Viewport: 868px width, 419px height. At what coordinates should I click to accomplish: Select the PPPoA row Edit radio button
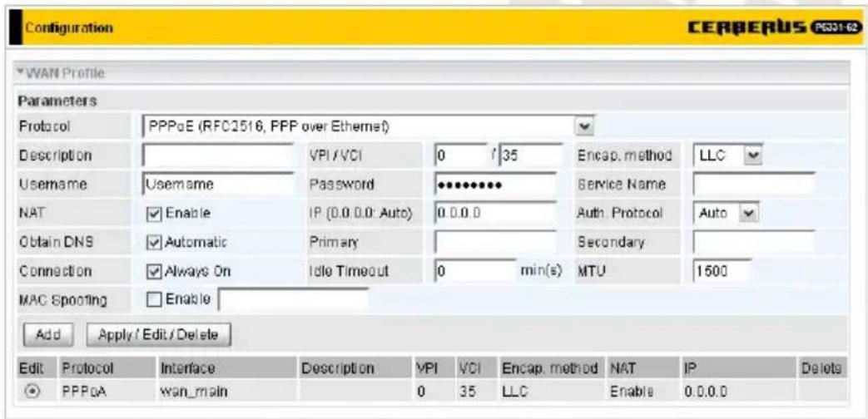click(32, 391)
